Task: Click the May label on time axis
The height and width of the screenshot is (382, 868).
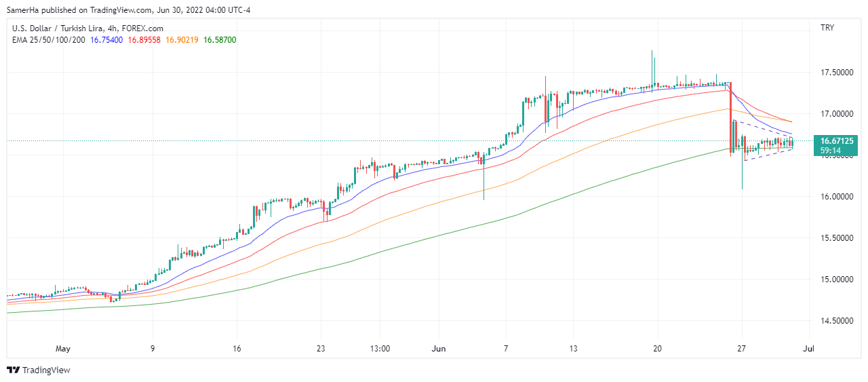Action: point(63,349)
